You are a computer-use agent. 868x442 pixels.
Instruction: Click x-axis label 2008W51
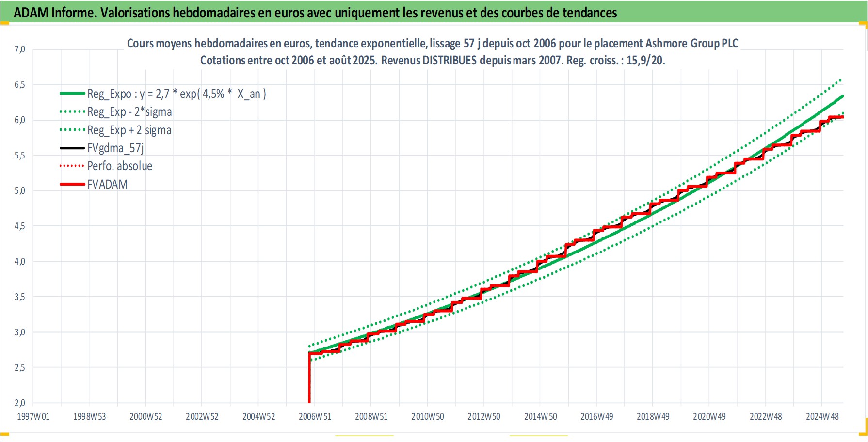pos(371,416)
